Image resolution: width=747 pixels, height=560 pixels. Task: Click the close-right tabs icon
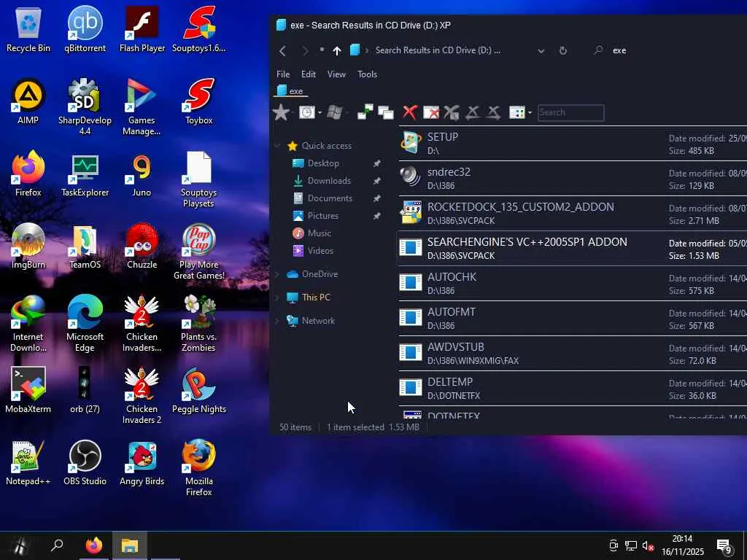tap(494, 112)
